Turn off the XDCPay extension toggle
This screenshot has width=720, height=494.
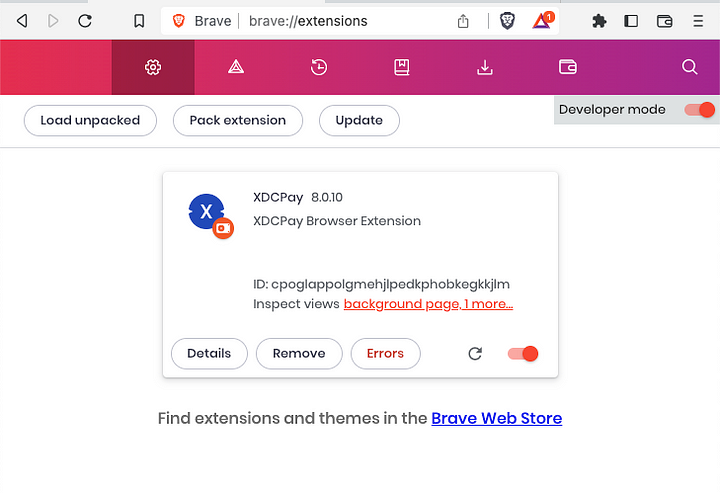[x=523, y=353]
